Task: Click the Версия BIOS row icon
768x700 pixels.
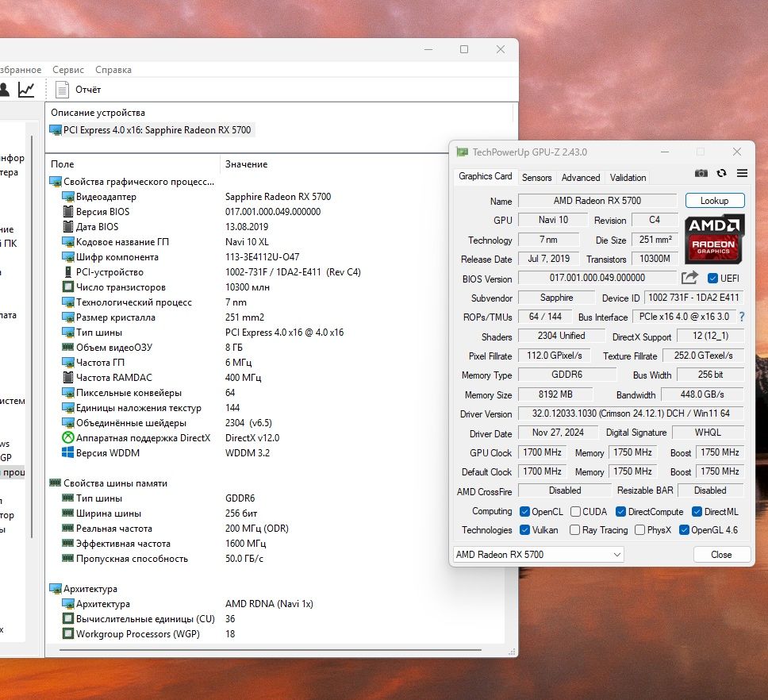Action: pos(68,212)
